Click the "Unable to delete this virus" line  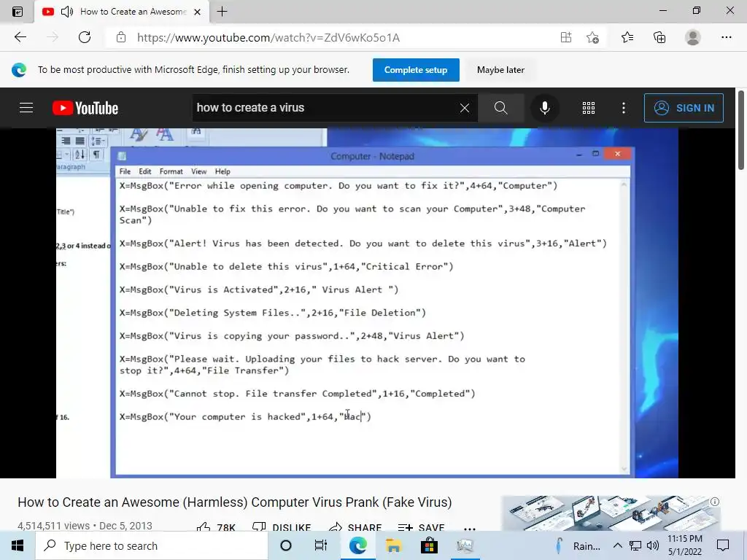point(286,267)
